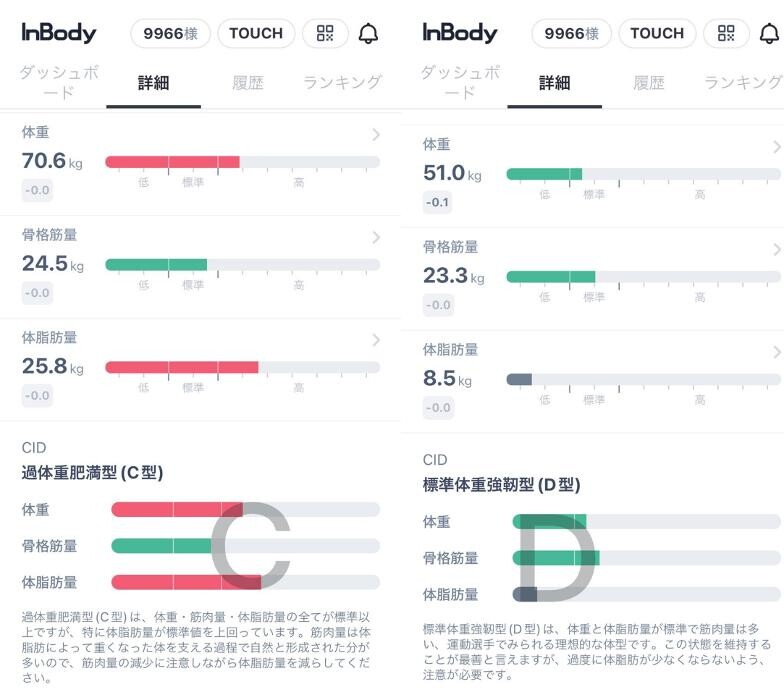Tap 9966様 user button in left screen
This screenshot has width=784, height=700.
coord(170,33)
